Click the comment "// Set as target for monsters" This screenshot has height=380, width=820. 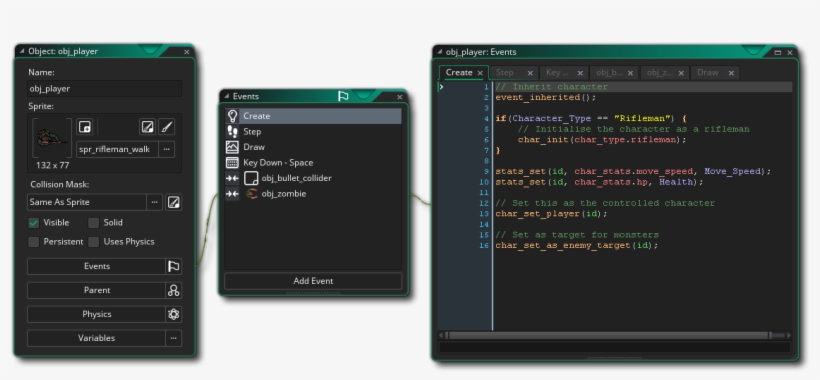click(577, 235)
